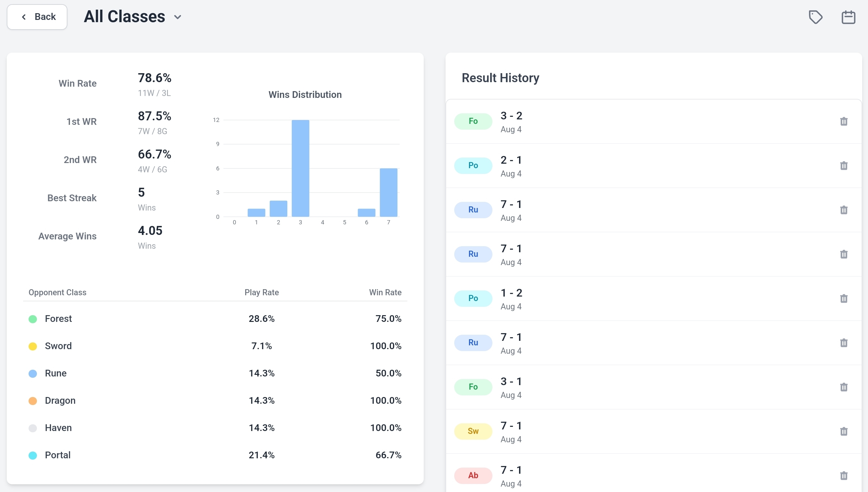Viewport: 868px width, 492px height.
Task: Delete the Ab 7 - 1 result
Action: click(x=844, y=475)
